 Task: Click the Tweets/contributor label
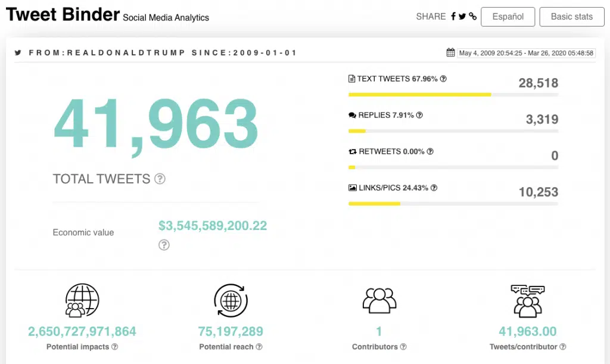point(523,347)
